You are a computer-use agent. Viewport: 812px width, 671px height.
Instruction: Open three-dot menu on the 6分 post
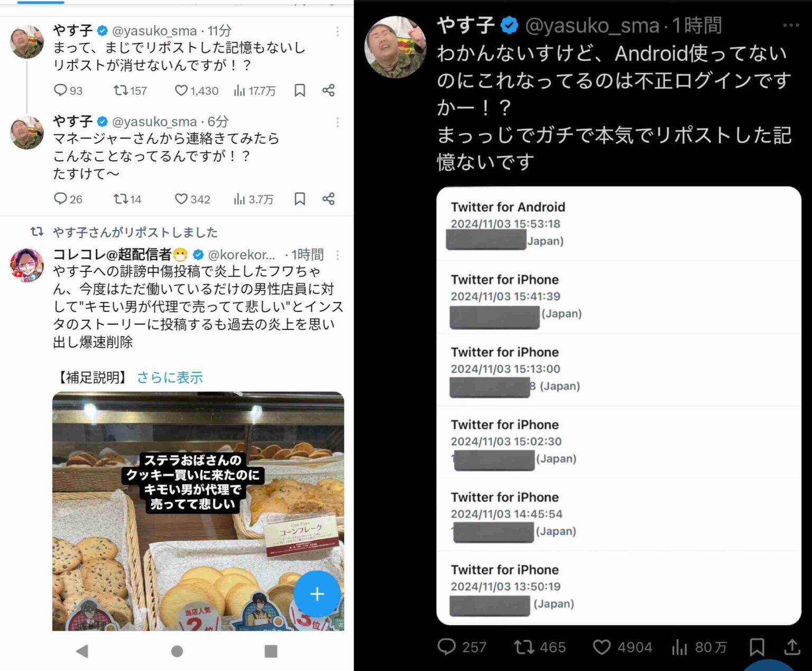tap(337, 122)
